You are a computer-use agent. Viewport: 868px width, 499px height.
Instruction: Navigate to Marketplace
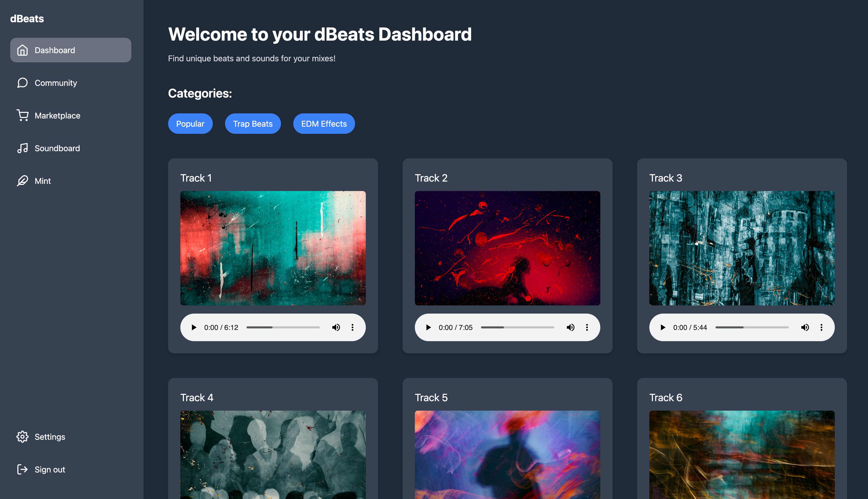tap(57, 115)
